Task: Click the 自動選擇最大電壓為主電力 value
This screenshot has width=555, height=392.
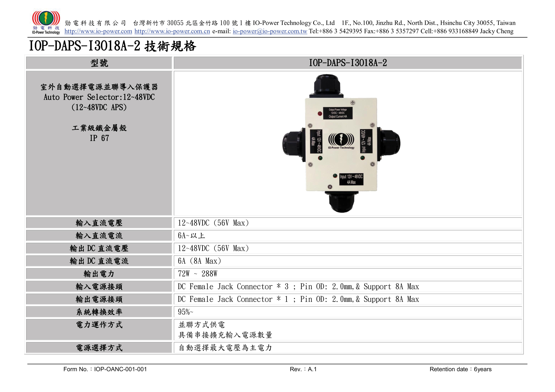Action: (x=225, y=348)
